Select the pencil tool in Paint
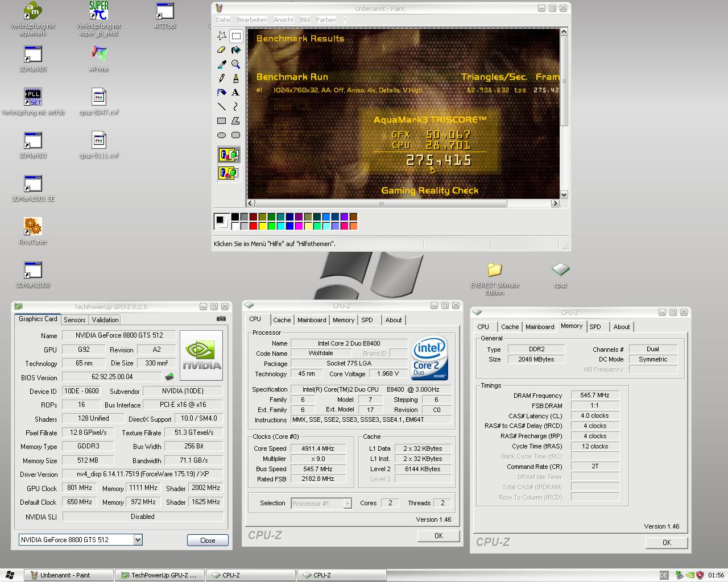Image resolution: width=728 pixels, height=582 pixels. 222,78
